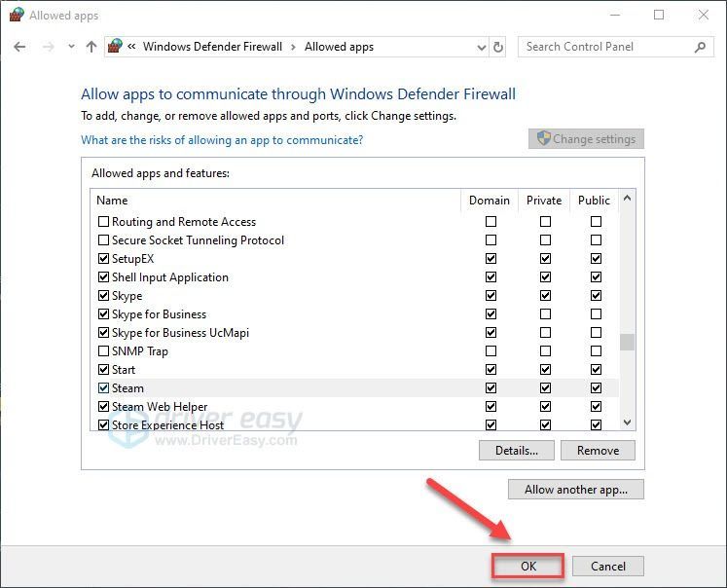727x588 pixels.
Task: Select the Steam Web Helper row text
Action: point(160,407)
